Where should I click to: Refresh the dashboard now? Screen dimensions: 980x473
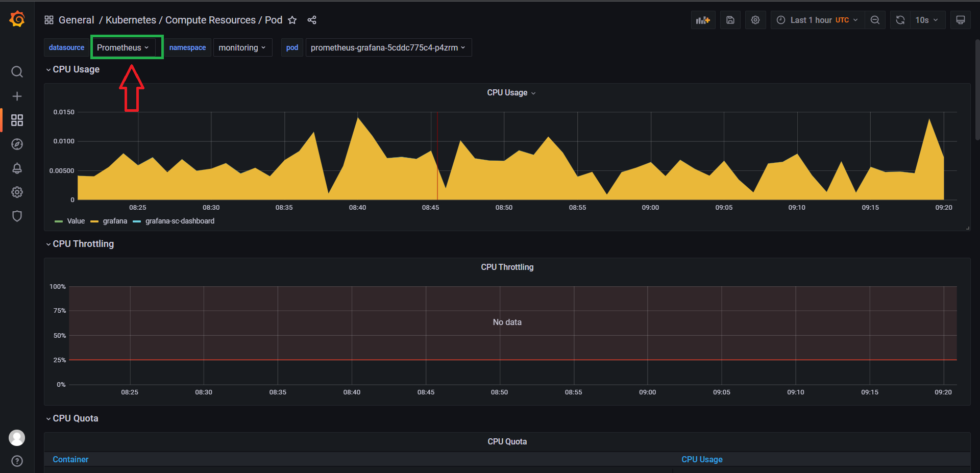(x=900, y=20)
